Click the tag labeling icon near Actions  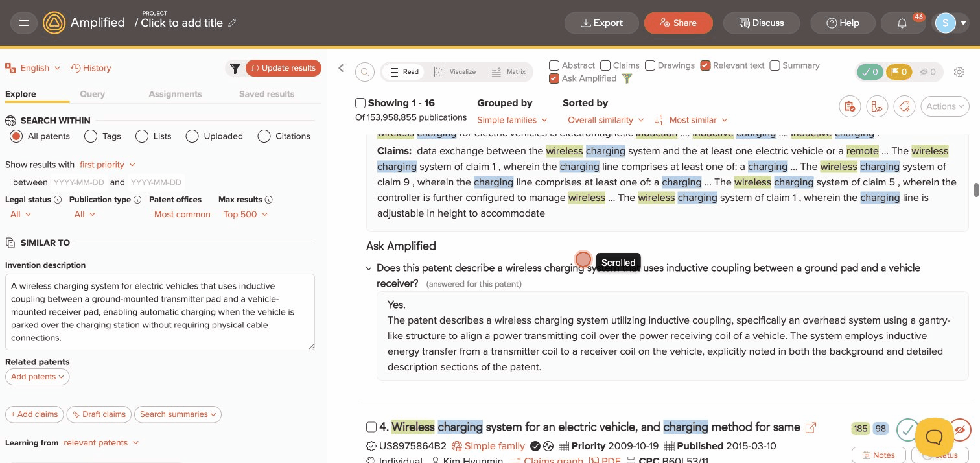pyautogui.click(x=904, y=106)
